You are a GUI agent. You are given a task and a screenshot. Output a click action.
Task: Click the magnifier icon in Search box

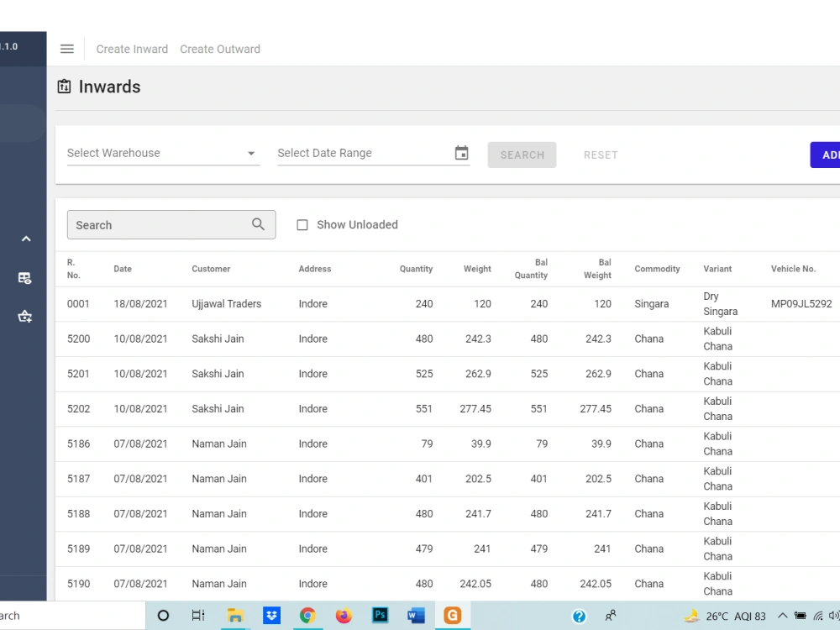(258, 224)
